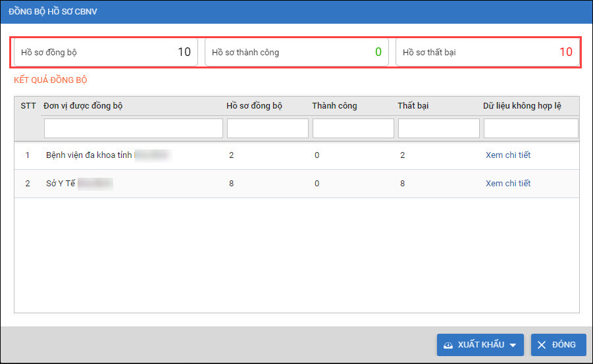Click Thất bại value 8 in Sở Y Tế row
The height and width of the screenshot is (364, 593).
coord(402,184)
